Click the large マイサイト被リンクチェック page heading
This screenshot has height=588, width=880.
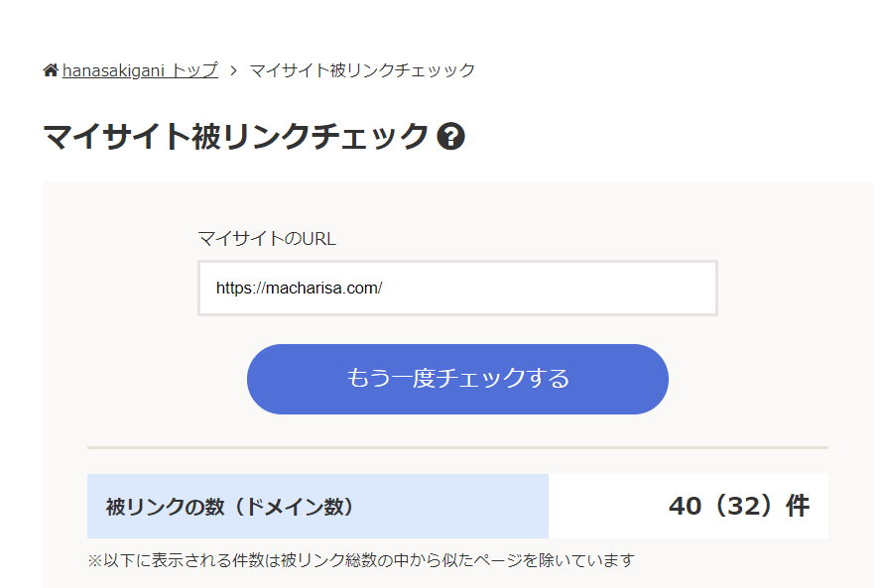[236, 136]
